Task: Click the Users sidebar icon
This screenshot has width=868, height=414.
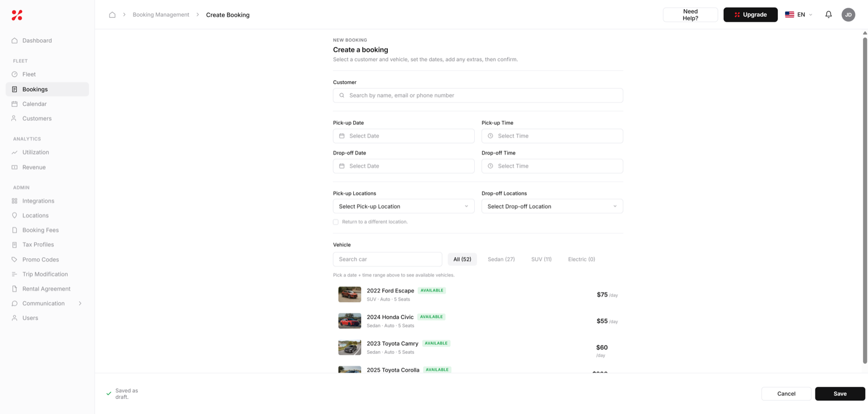Action: (x=15, y=318)
